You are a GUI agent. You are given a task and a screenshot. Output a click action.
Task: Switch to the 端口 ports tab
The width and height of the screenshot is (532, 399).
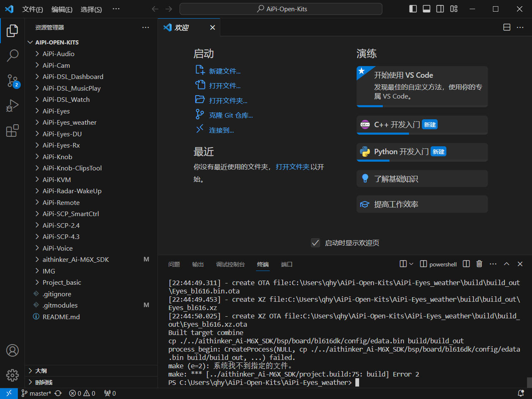tap(287, 264)
